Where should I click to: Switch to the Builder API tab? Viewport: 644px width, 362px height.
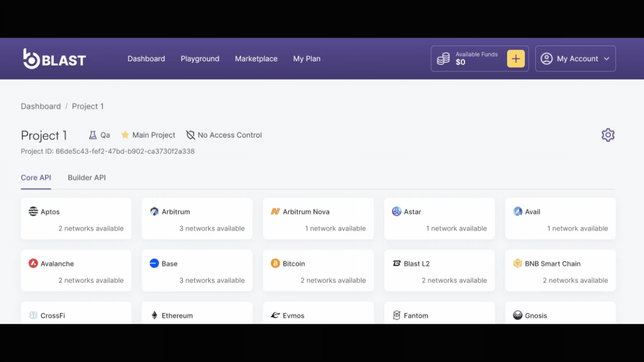tap(87, 177)
